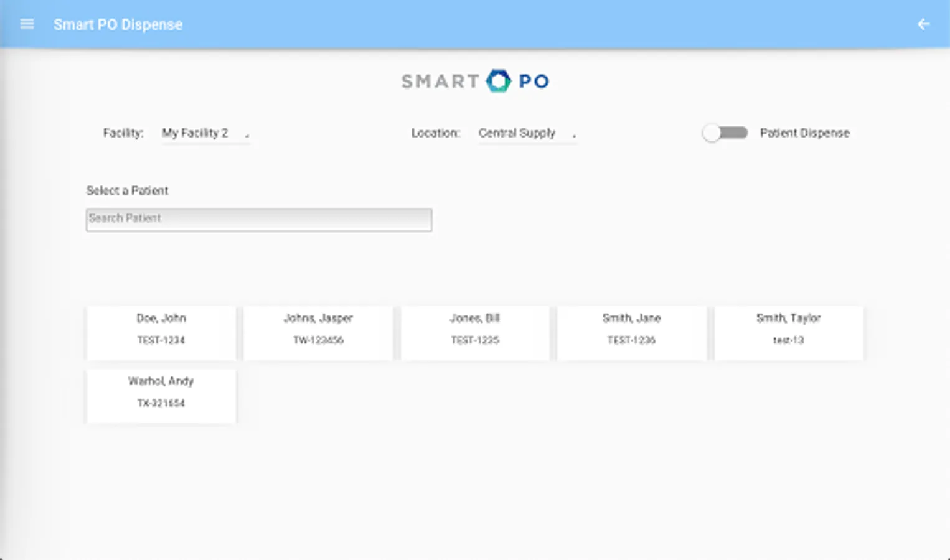
Task: Select patient Warhol, Andy
Action: (x=161, y=396)
